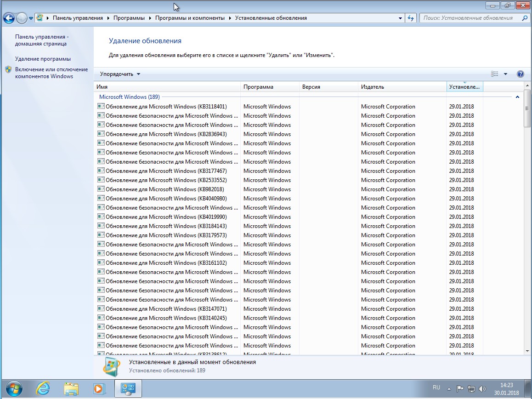This screenshot has width=532, height=399.
Task: Refresh the Installed Updates view
Action: [411, 18]
